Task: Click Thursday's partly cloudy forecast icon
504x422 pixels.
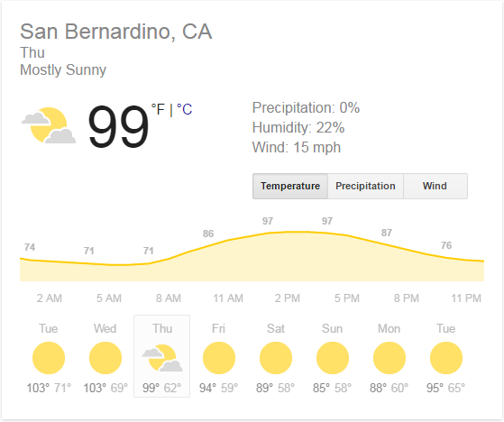Action: click(x=162, y=358)
